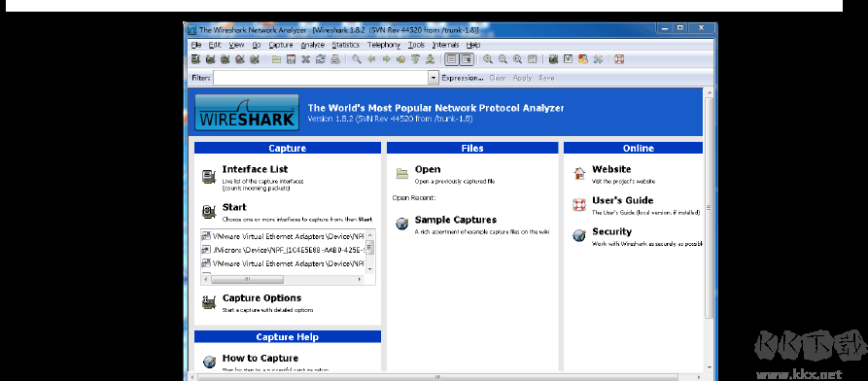Start a new live capture from toolbar
Screen dimensions: 868x381
(x=226, y=59)
